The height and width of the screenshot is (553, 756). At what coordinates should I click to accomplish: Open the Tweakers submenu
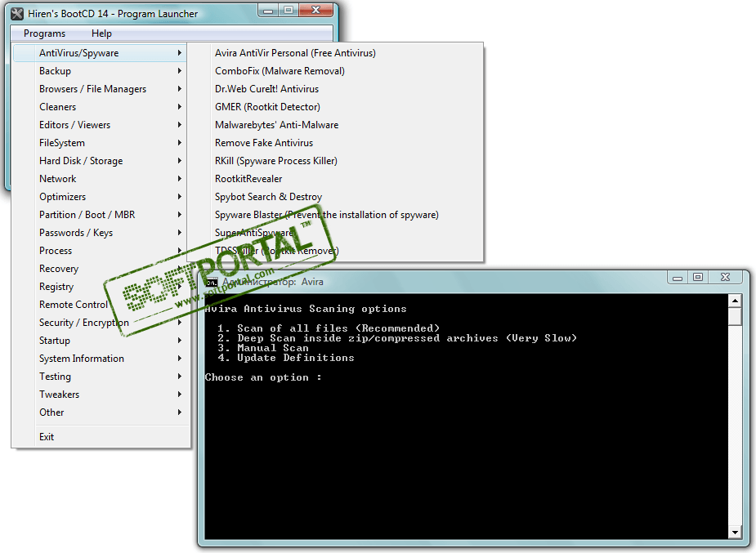tap(101, 395)
